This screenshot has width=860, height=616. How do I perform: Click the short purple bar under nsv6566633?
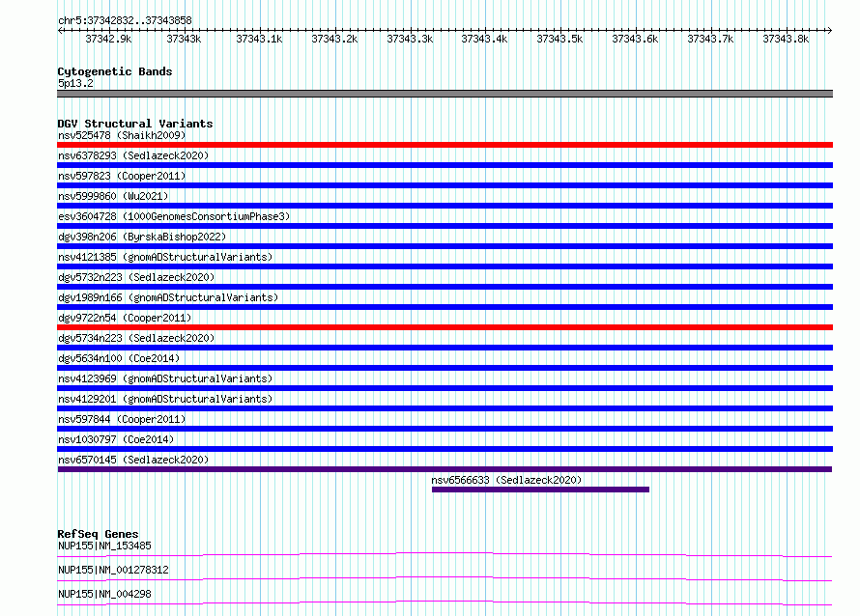point(540,490)
